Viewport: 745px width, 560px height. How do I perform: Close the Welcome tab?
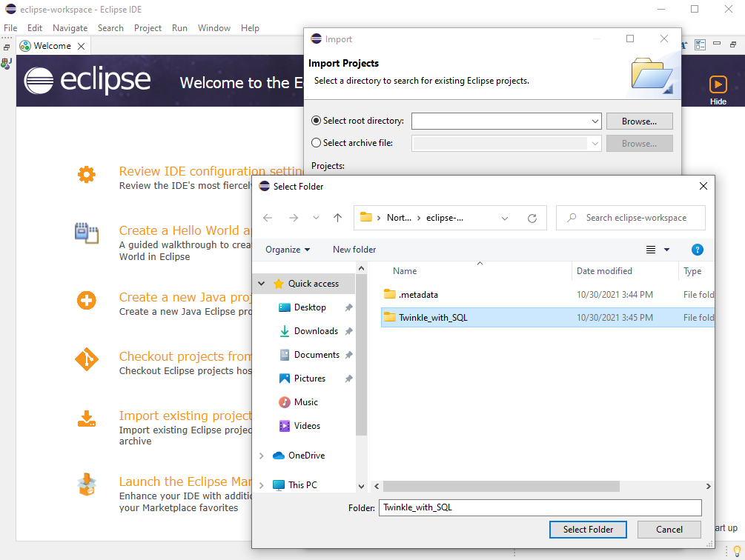point(82,46)
